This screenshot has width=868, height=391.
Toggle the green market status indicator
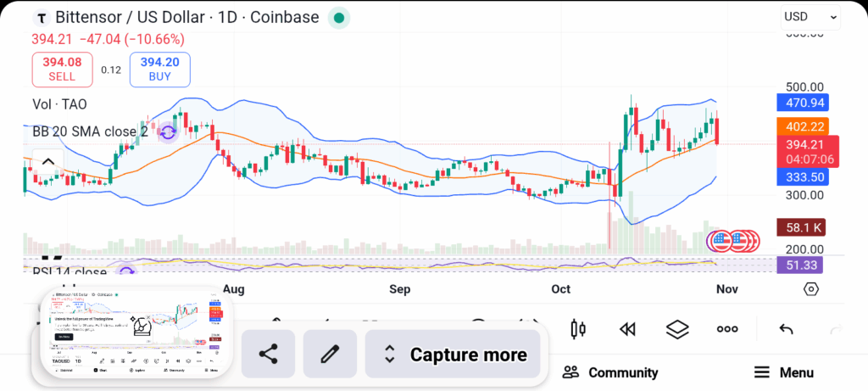pyautogui.click(x=339, y=18)
